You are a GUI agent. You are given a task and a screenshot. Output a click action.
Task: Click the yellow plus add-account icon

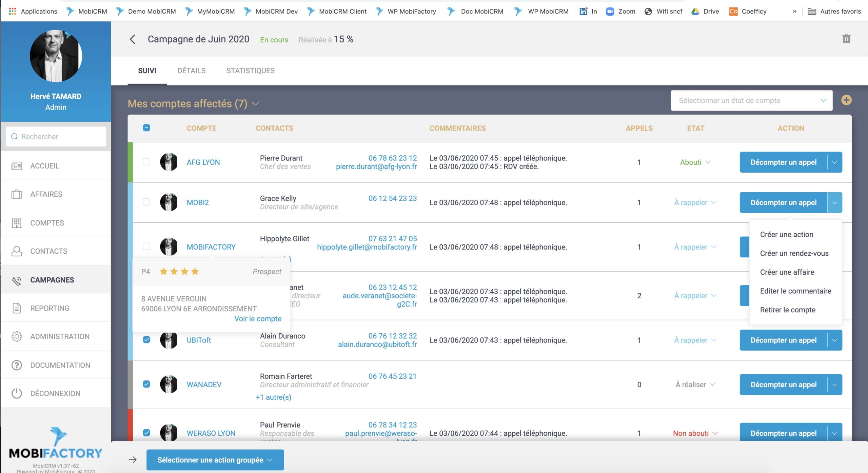pos(846,100)
